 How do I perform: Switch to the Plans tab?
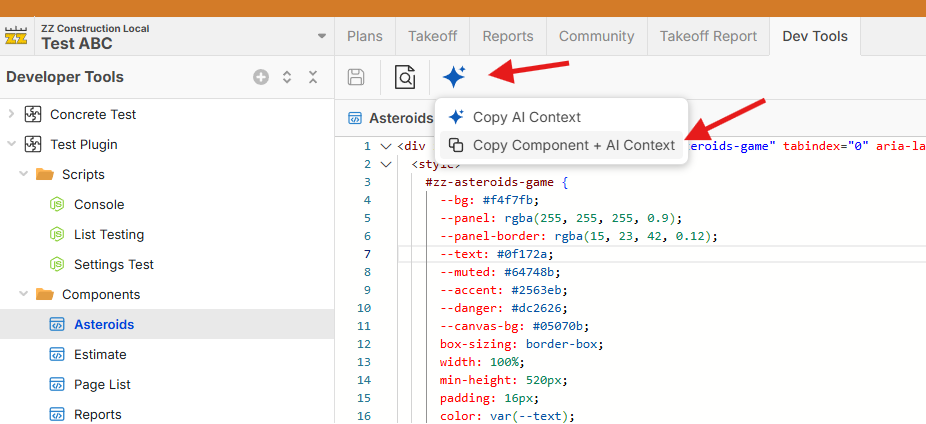[364, 36]
